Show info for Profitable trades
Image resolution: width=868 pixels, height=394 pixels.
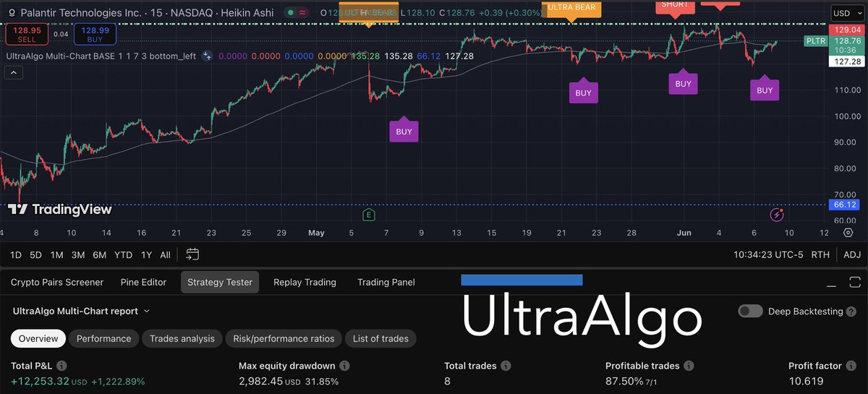click(689, 366)
